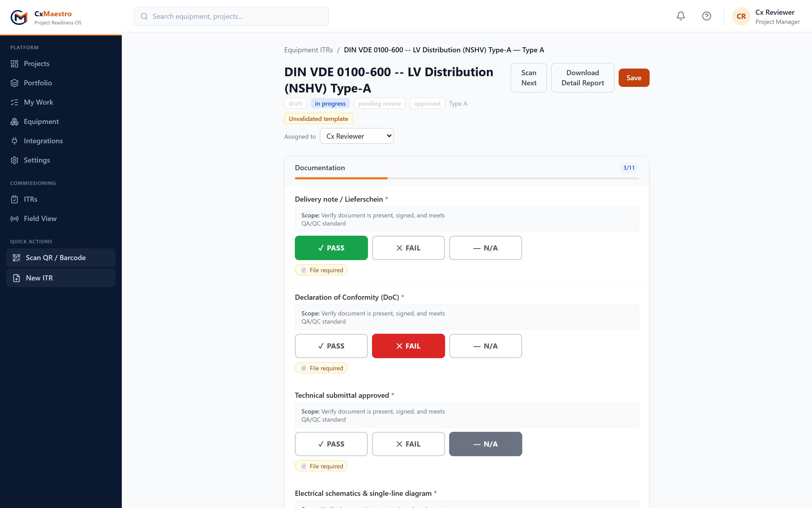The height and width of the screenshot is (508, 812).
Task: Open Settings in the sidebar
Action: click(x=61, y=160)
